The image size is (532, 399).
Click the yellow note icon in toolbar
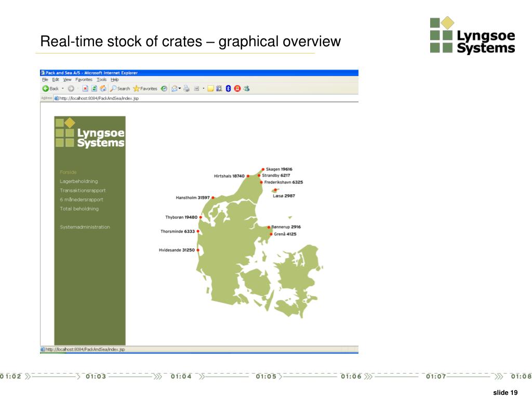pyautogui.click(x=210, y=88)
